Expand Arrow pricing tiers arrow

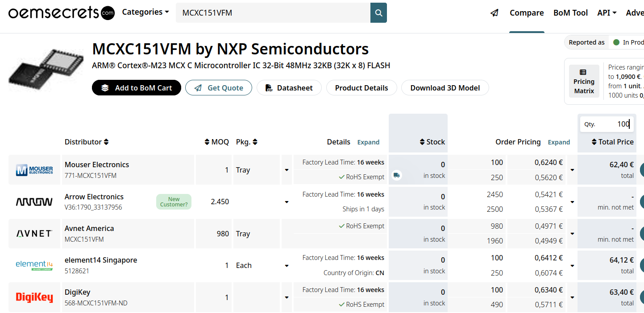pyautogui.click(x=572, y=202)
